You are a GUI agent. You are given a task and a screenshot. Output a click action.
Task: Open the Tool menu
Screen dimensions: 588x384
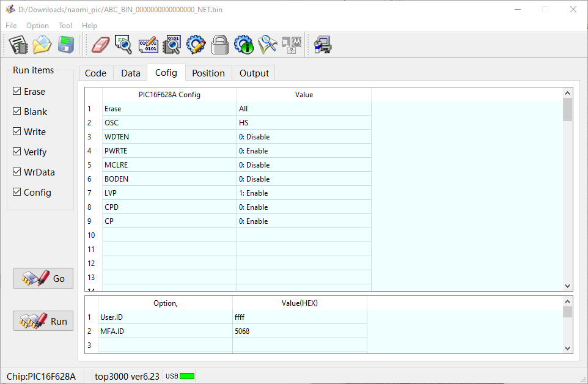65,26
